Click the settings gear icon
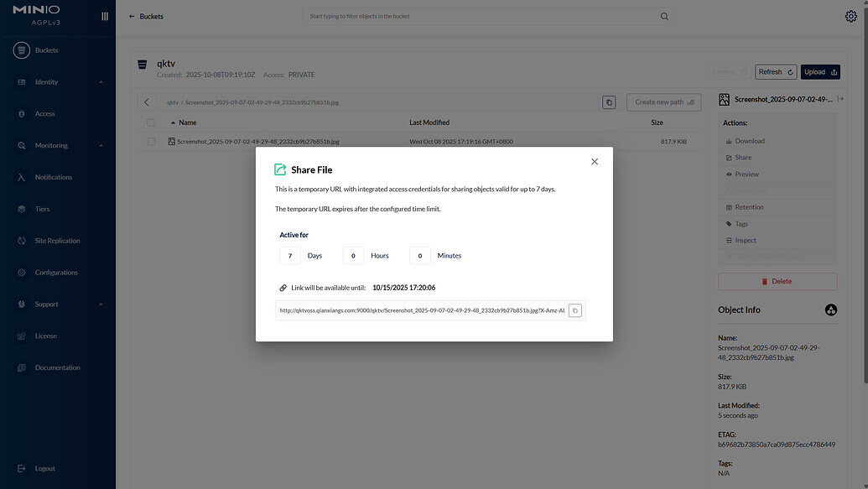The height and width of the screenshot is (489, 868). click(x=851, y=16)
